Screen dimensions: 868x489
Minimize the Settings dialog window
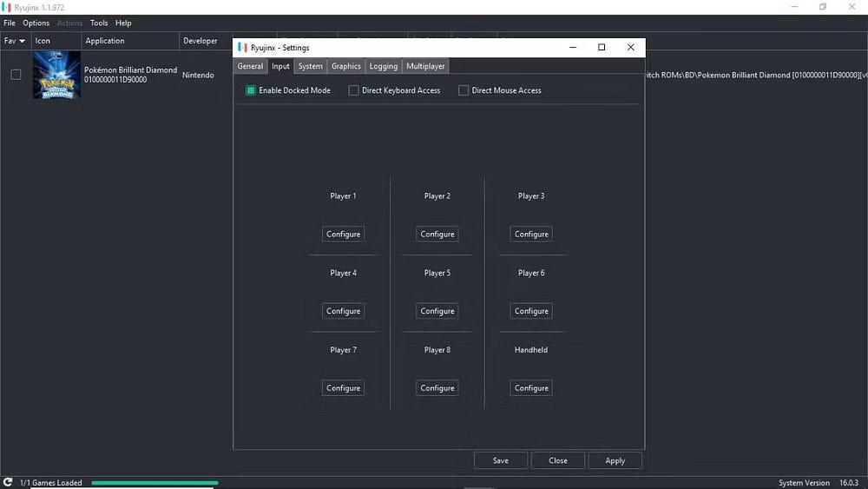pos(573,48)
